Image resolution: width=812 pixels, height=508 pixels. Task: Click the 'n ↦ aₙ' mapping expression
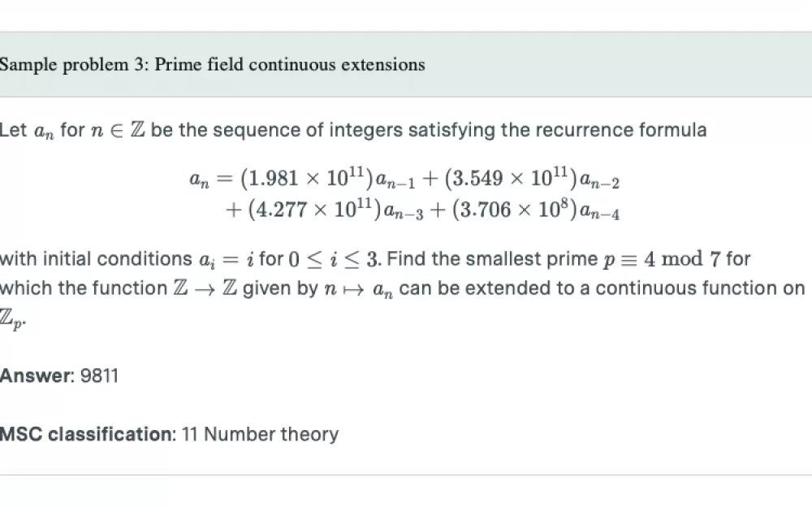(x=358, y=289)
